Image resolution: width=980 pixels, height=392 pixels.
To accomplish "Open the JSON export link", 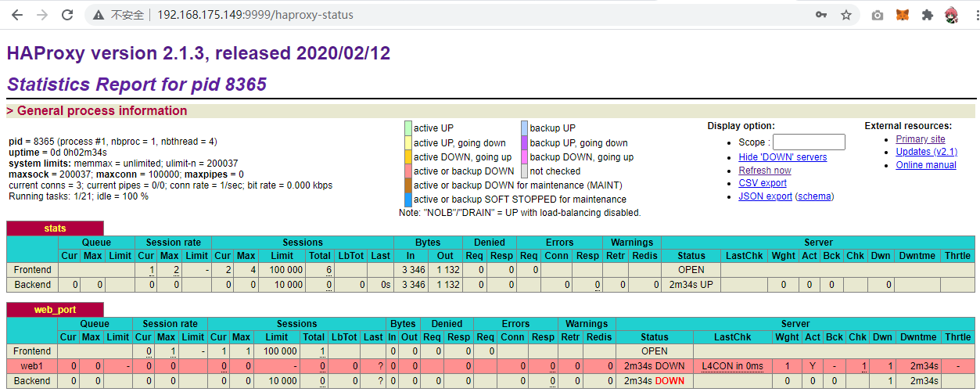I will point(765,196).
